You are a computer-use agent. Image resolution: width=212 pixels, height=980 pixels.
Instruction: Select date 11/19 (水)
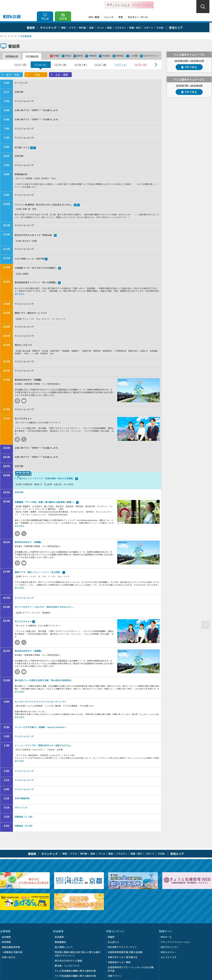[60, 65]
